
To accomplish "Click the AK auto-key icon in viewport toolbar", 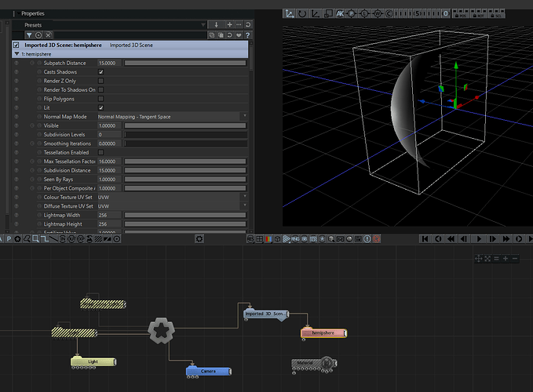I will point(340,14).
